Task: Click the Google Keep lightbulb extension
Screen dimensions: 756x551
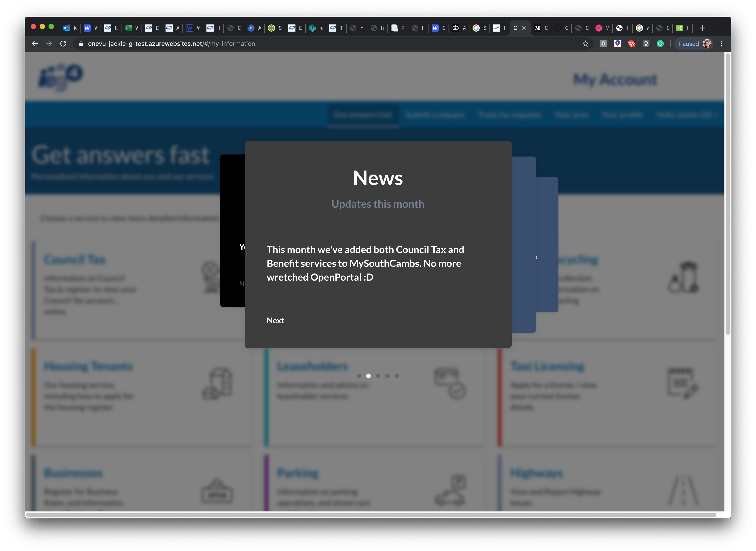Action: pyautogui.click(x=646, y=44)
